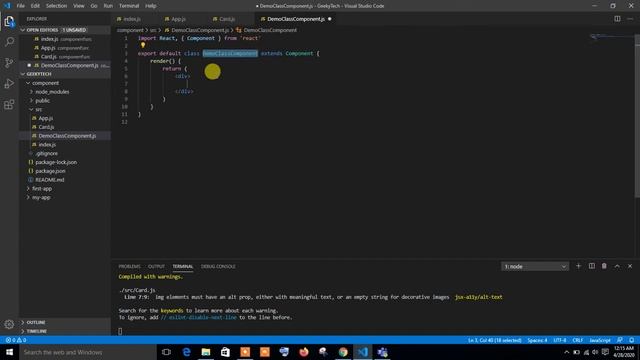Open README.md in explorer

[49, 180]
